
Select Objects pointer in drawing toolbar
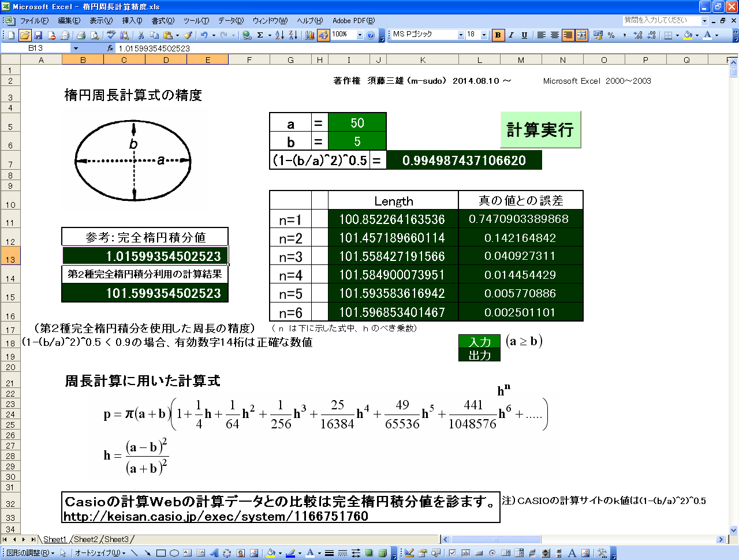coord(62,553)
